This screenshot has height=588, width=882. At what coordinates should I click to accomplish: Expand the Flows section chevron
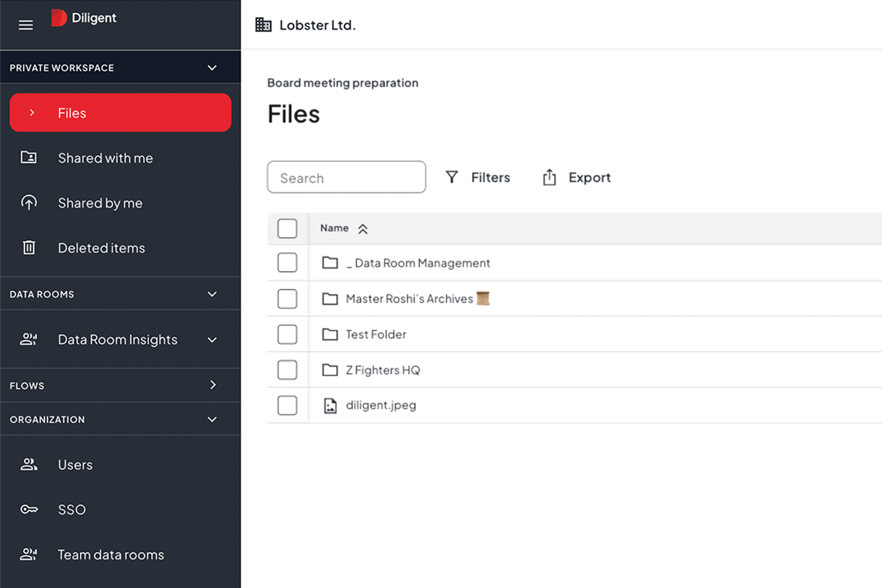(213, 385)
